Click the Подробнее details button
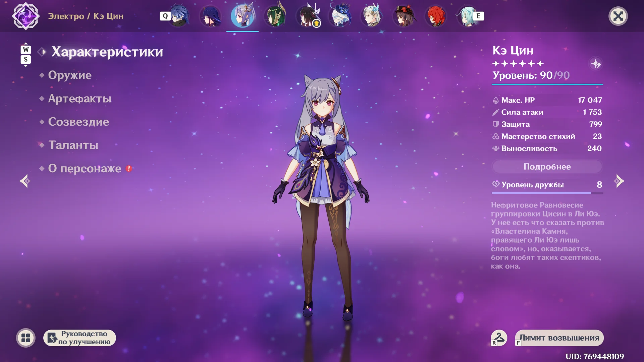 click(x=547, y=167)
